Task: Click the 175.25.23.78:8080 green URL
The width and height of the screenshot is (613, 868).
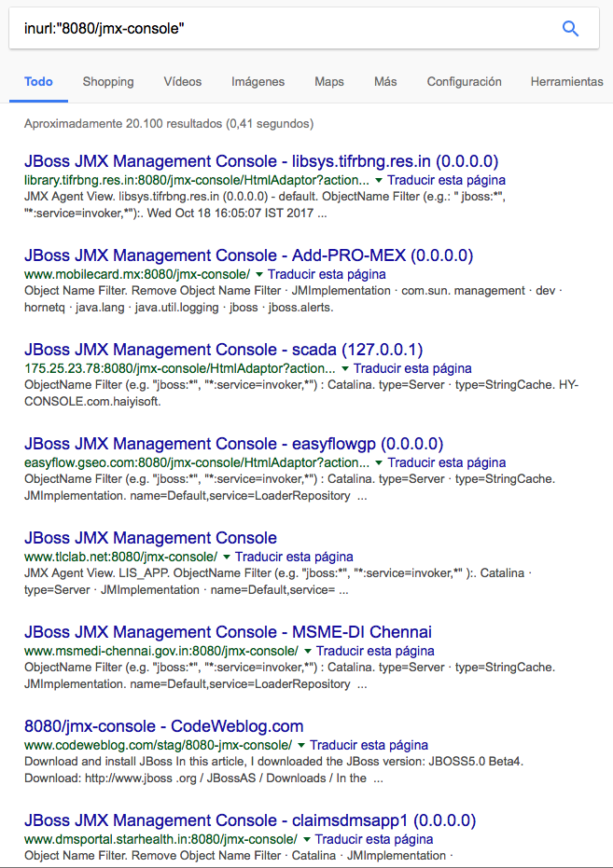Action: tap(180, 368)
